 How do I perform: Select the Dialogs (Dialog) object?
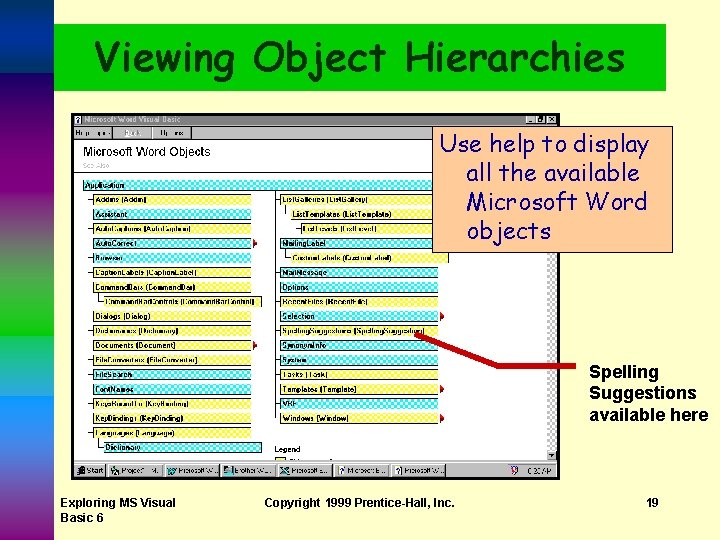172,316
